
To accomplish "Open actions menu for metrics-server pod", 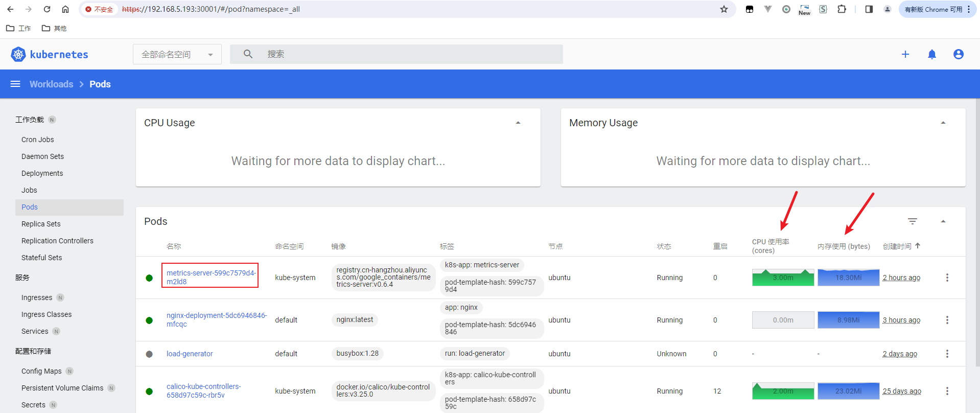I will [x=947, y=278].
